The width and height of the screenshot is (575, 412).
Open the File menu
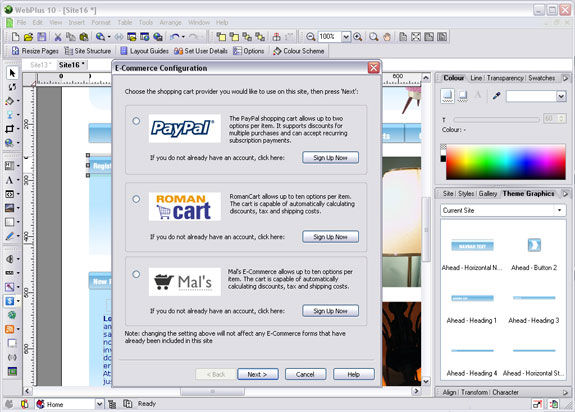point(22,22)
